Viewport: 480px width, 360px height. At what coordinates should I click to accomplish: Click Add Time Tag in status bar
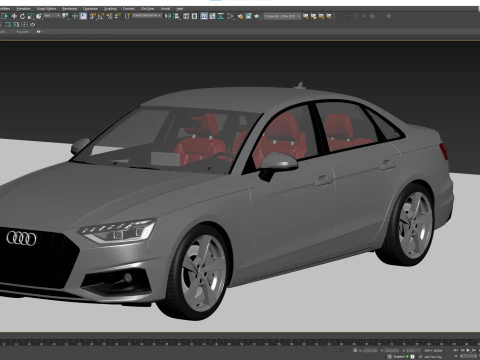[433, 357]
